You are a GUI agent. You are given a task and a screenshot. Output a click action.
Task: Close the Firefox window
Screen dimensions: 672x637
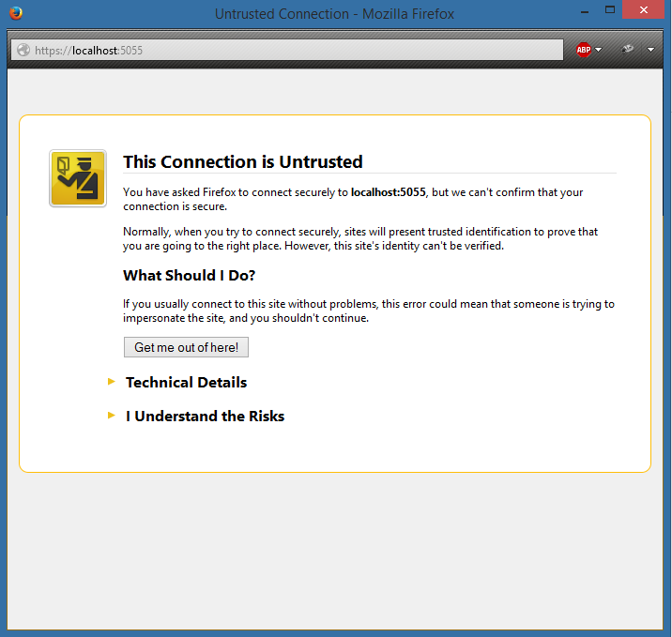[x=643, y=10]
